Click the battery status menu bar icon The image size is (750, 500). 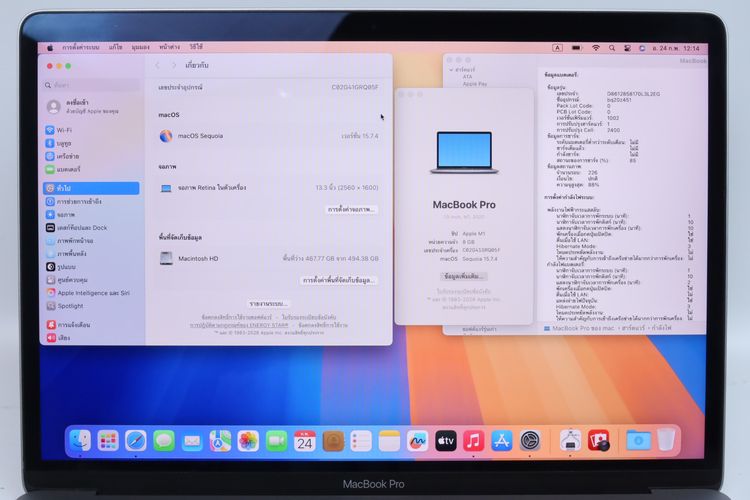pyautogui.click(x=577, y=48)
